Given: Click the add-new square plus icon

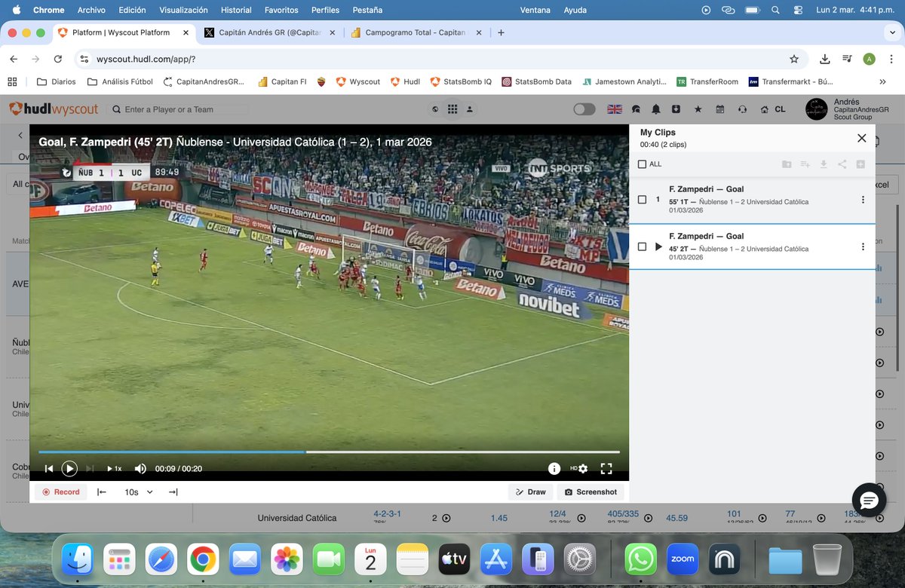Looking at the screenshot, I should pos(861,164).
